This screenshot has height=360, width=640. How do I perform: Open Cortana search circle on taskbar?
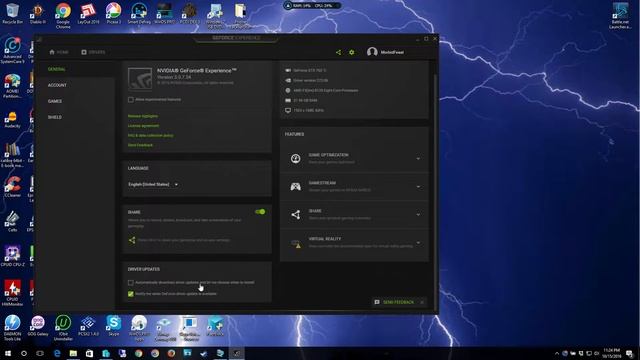tap(24, 353)
